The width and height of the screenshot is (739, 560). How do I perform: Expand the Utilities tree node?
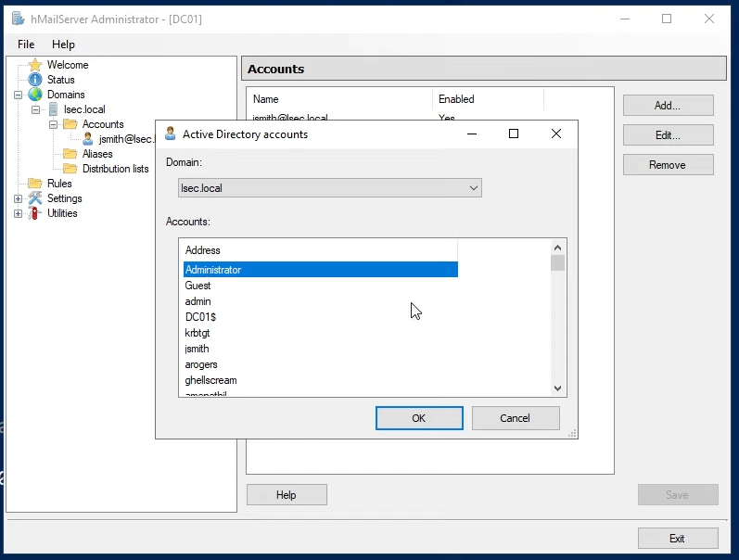(18, 213)
